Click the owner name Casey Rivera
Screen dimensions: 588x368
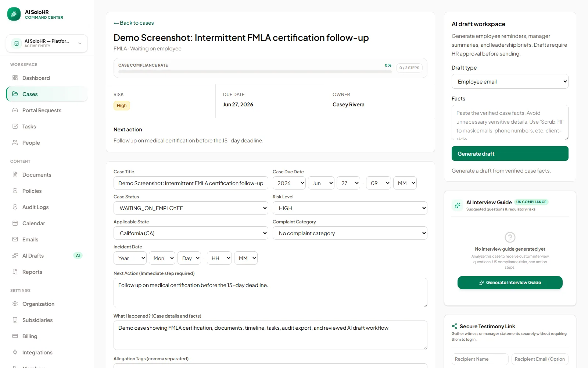coord(348,105)
